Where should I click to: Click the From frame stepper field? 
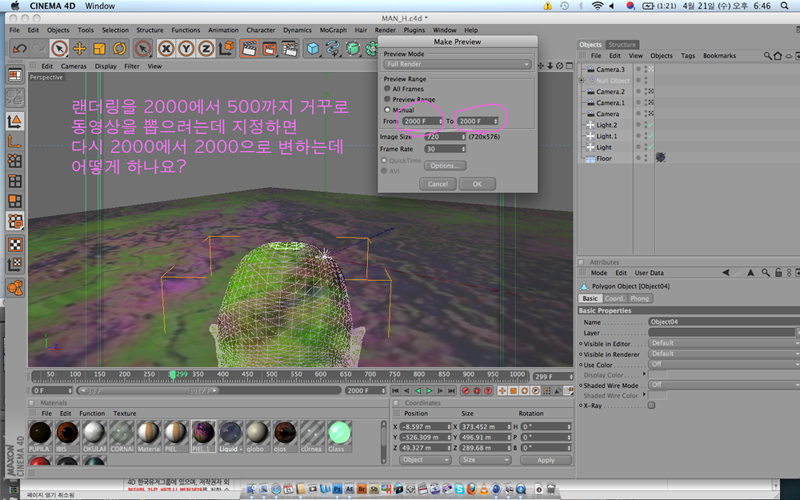click(421, 121)
